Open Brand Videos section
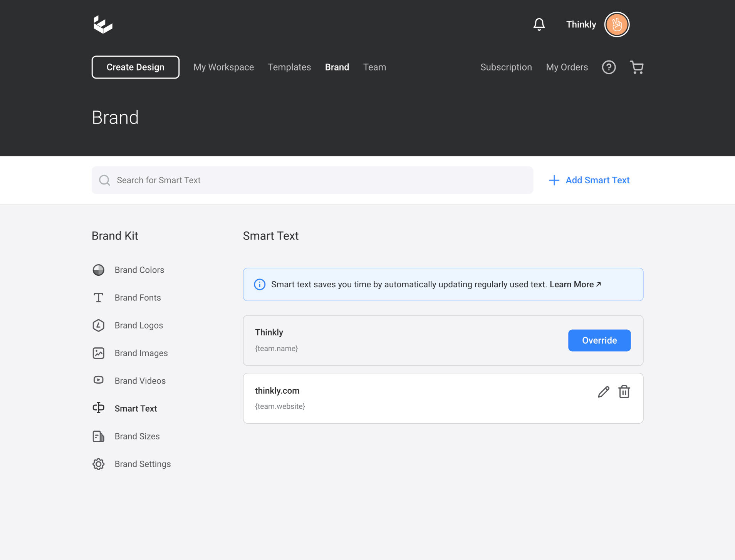Screen dimensions: 735x560 click(x=140, y=381)
